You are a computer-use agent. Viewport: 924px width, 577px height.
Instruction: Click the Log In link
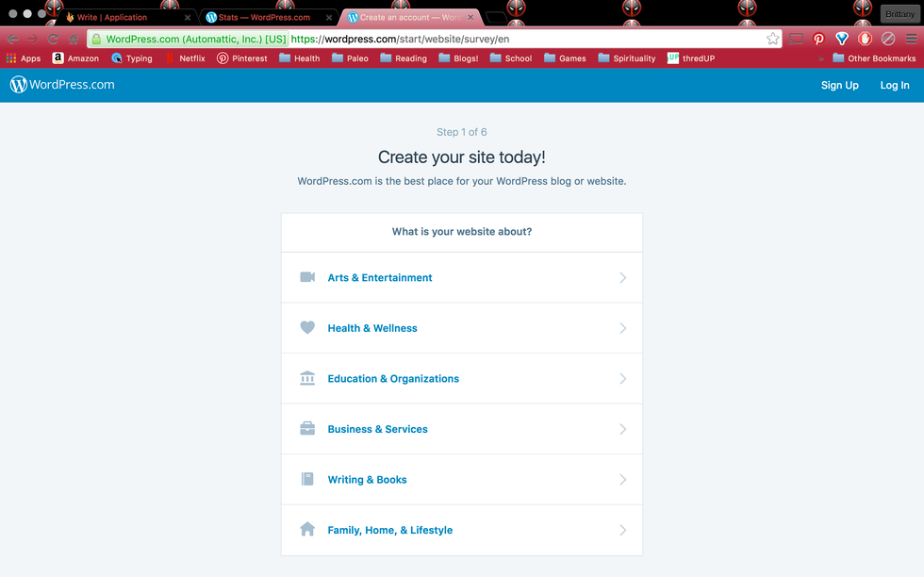[894, 85]
